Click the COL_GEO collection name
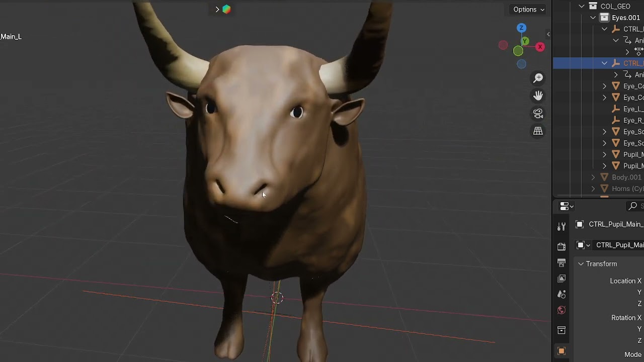Screen dimensions: 644x362 tap(615, 6)
